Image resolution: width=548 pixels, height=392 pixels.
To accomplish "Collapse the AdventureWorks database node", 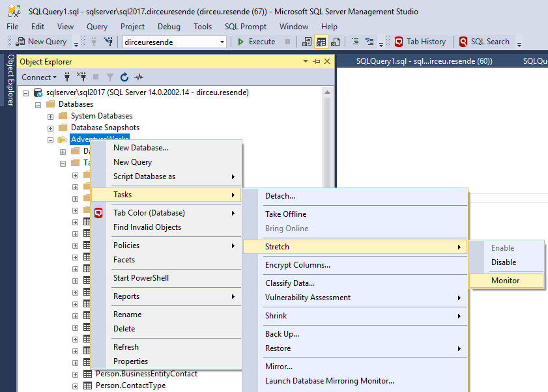I will [x=50, y=140].
